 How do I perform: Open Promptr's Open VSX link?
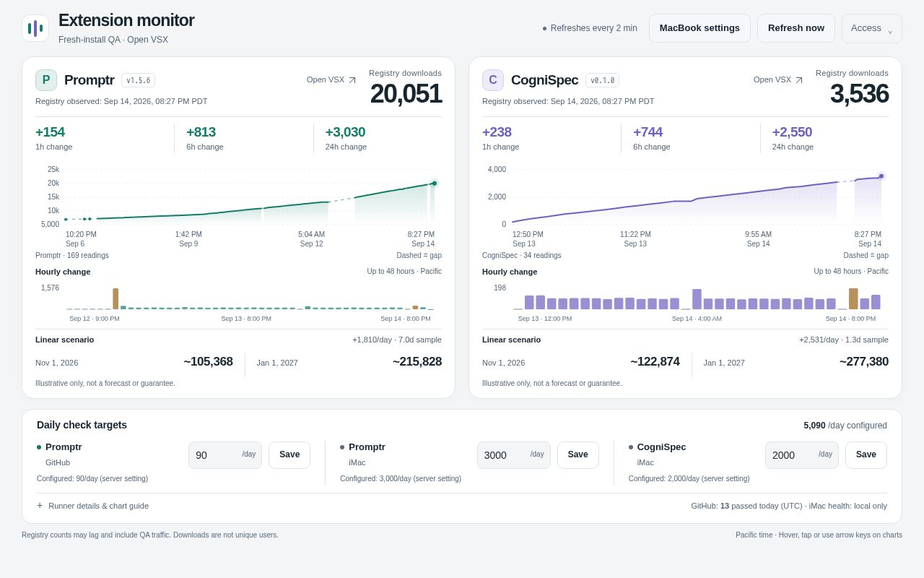tap(331, 80)
